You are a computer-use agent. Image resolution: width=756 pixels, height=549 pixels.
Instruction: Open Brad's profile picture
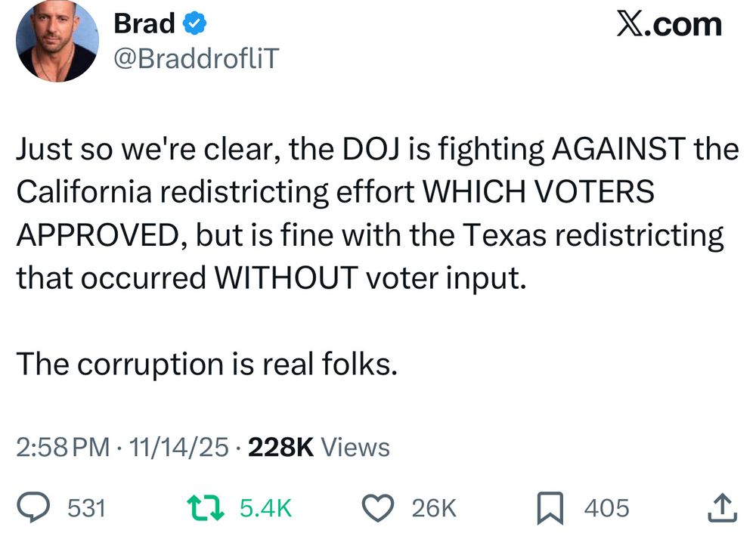(x=57, y=42)
